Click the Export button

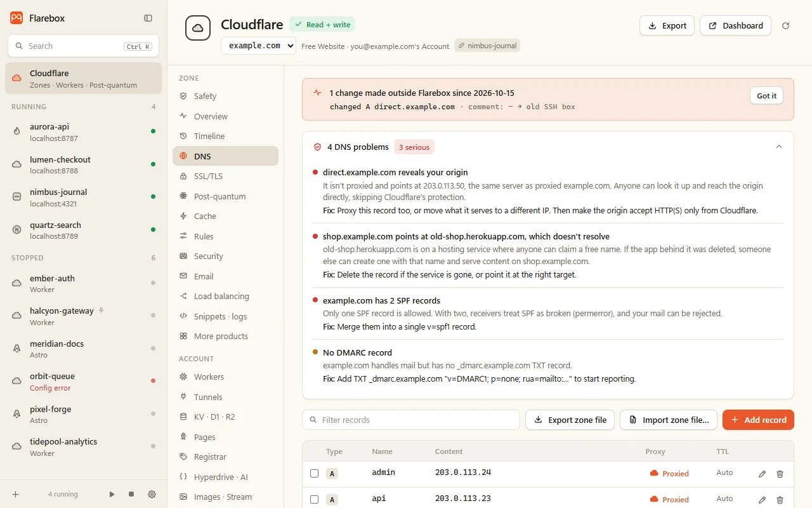pyautogui.click(x=667, y=25)
